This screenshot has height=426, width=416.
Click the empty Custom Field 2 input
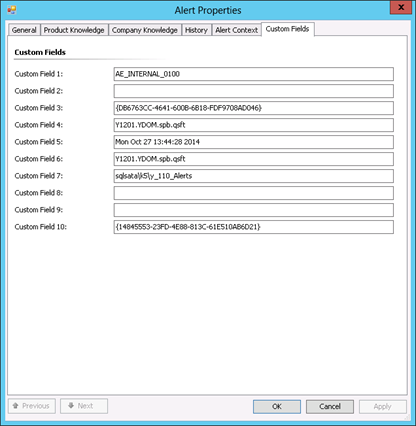[254, 91]
